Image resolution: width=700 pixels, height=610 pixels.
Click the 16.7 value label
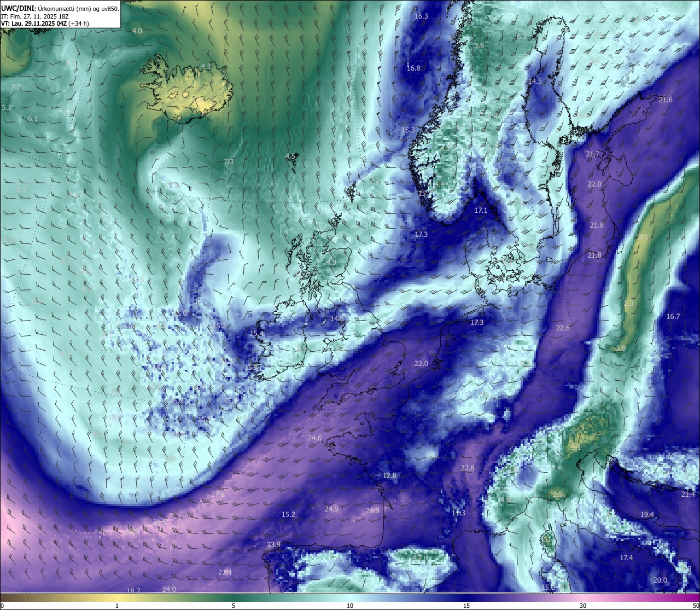[x=673, y=317]
